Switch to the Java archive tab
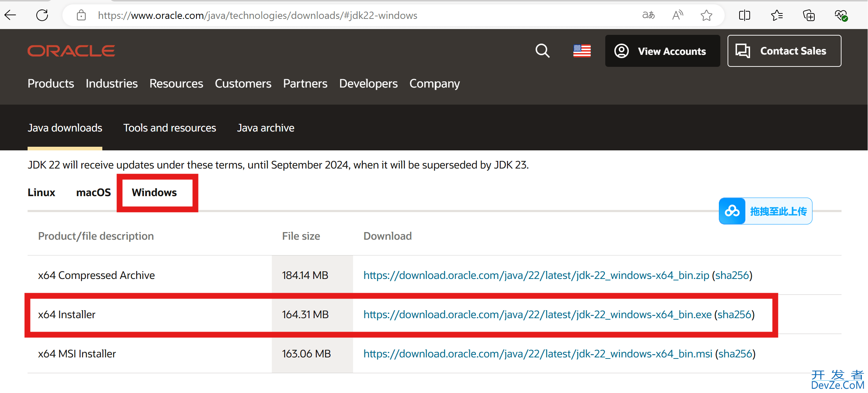This screenshot has height=393, width=868. click(266, 128)
